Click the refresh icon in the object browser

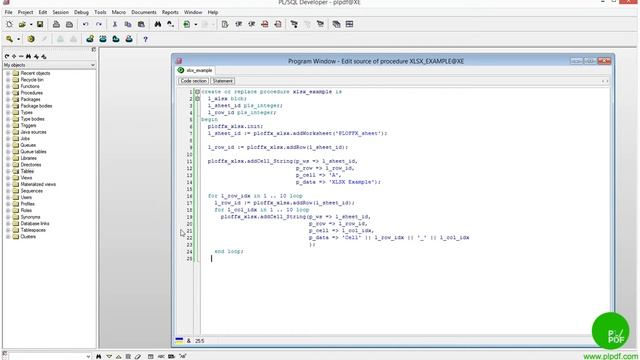coord(7,56)
